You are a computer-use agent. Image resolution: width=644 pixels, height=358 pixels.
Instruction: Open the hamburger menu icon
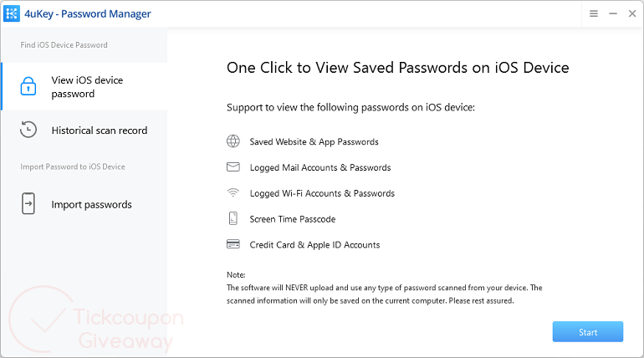coord(594,14)
